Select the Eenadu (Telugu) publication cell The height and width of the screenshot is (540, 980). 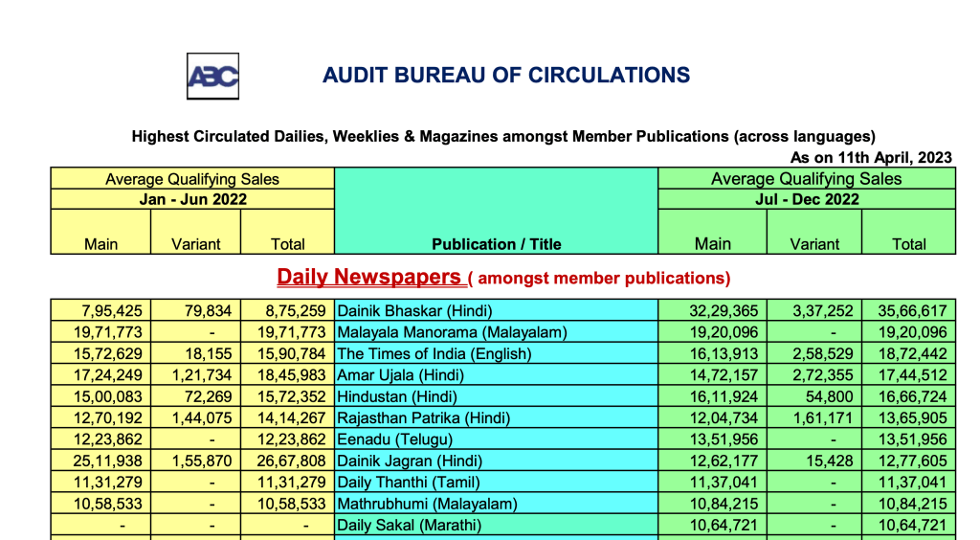coord(393,439)
